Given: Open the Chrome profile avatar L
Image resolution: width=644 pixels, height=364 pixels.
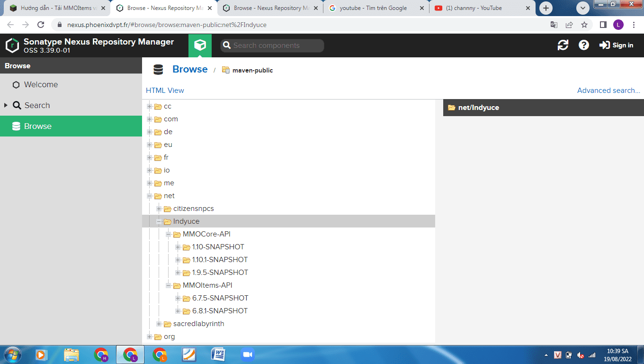Looking at the screenshot, I should point(618,25).
